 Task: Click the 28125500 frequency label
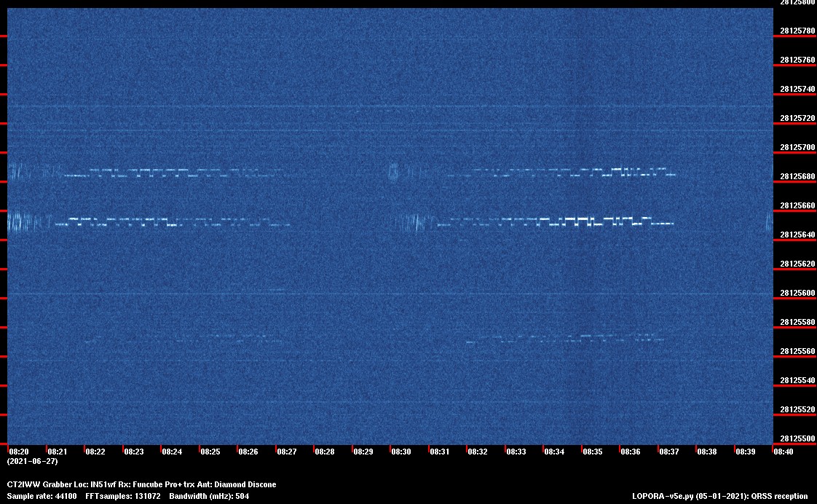[x=797, y=439]
